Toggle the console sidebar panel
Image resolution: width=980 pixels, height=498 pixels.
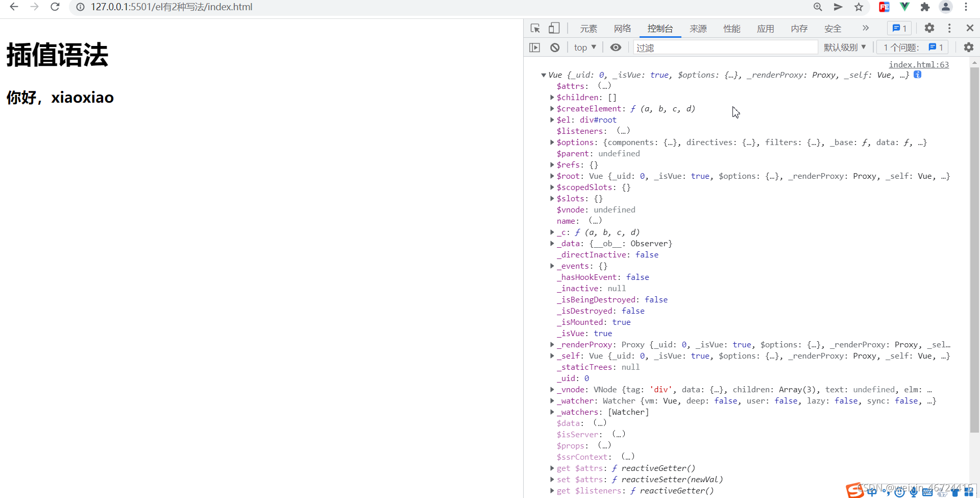534,48
